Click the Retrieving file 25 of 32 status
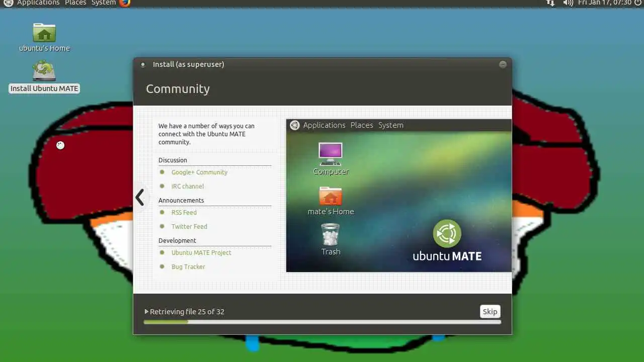This screenshot has width=644, height=362. pos(187,312)
